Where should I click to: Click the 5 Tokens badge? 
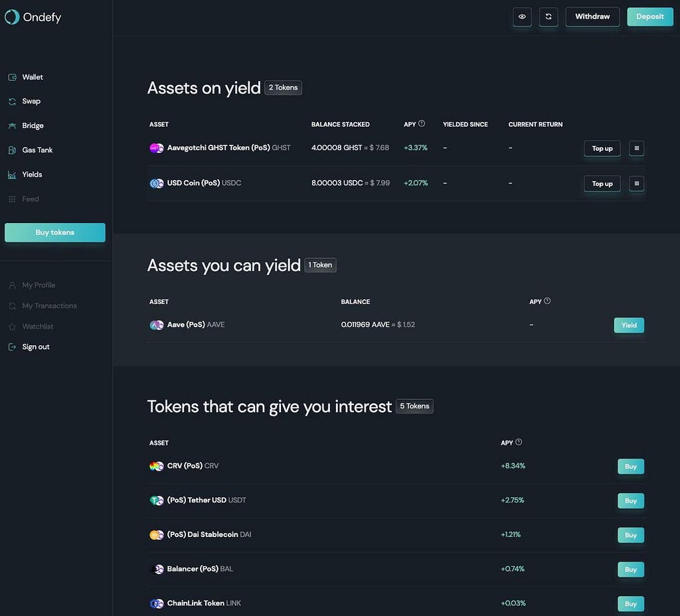point(414,406)
